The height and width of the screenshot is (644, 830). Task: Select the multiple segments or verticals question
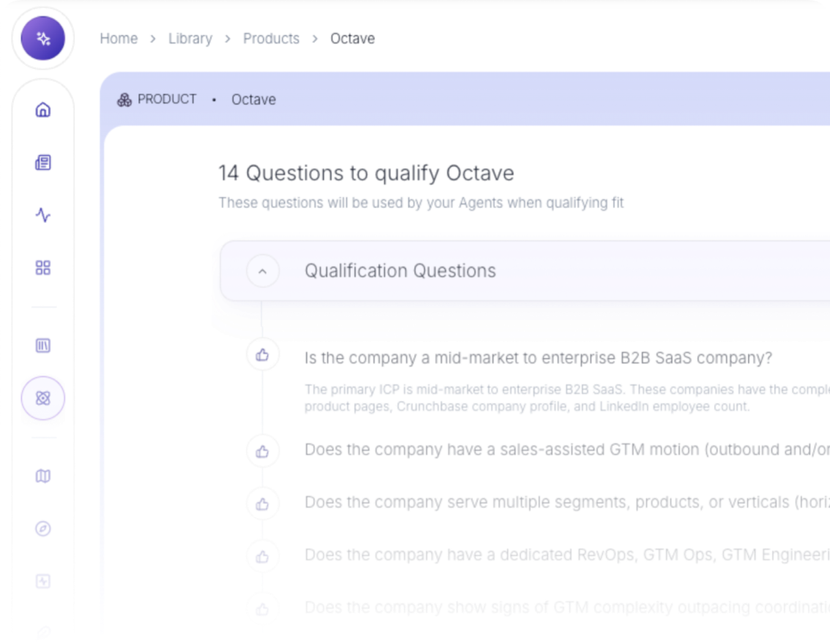(567, 502)
